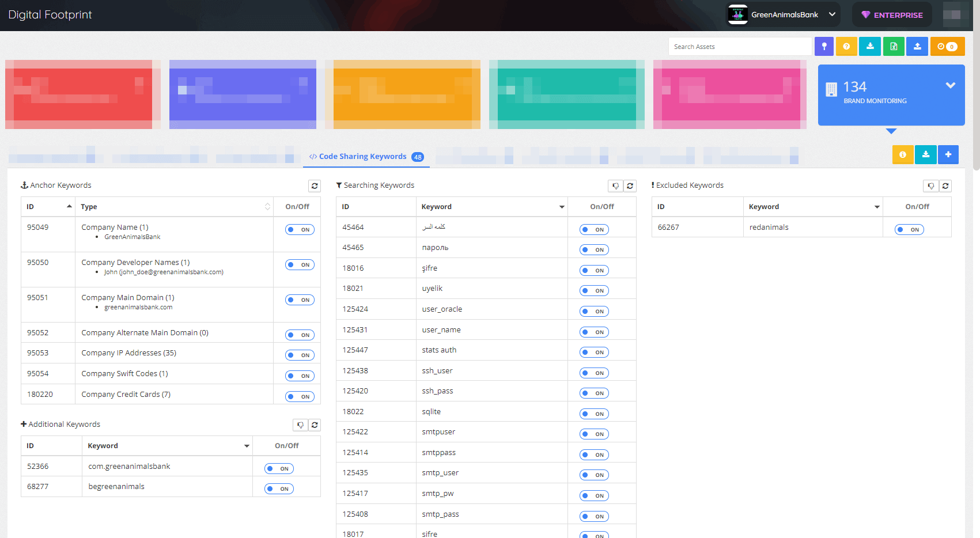Open the GreenAnimalsBank company selector
Screen dimensions: 980x538
point(782,14)
